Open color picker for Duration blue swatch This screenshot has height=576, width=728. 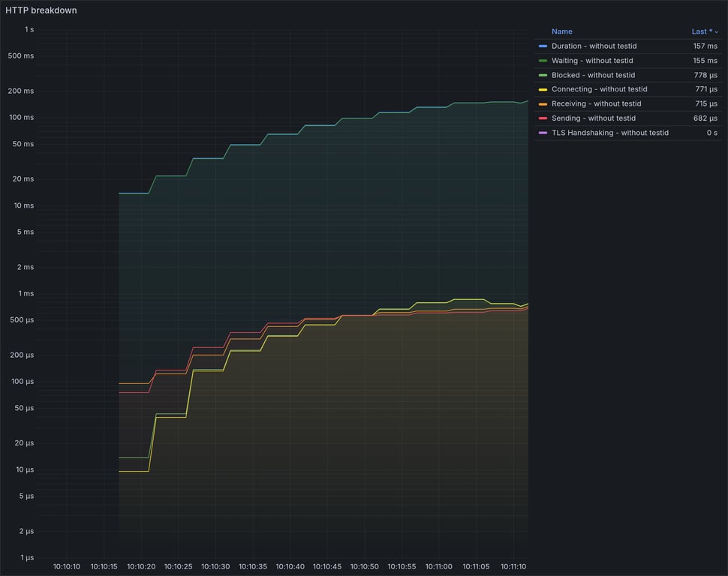[x=543, y=46]
